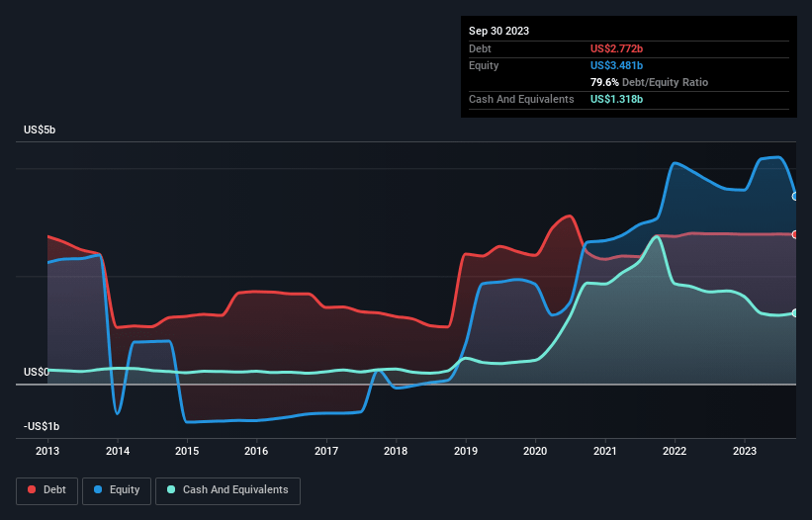Click the blue dot in Equity legend
This screenshot has height=520, width=812.
coord(99,489)
